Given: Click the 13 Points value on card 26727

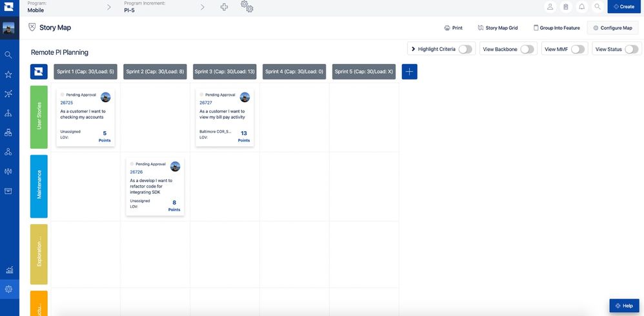Looking at the screenshot, I should pos(244,136).
